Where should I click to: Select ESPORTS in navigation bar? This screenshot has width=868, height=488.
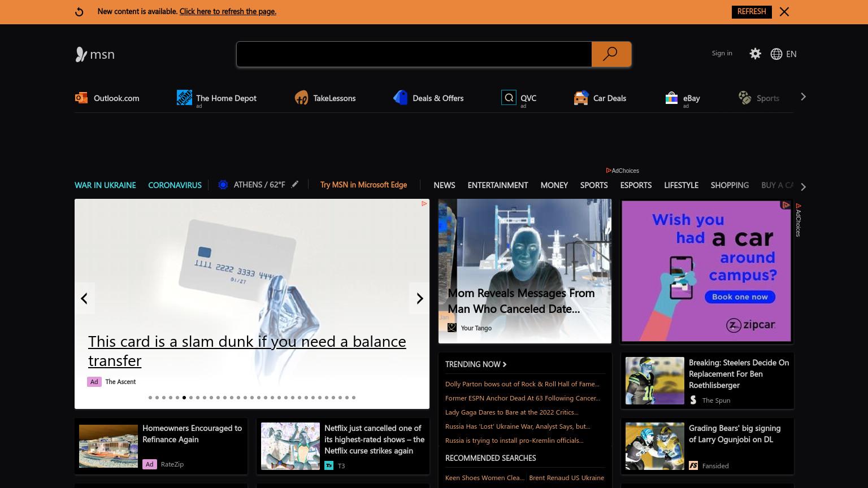tap(636, 185)
